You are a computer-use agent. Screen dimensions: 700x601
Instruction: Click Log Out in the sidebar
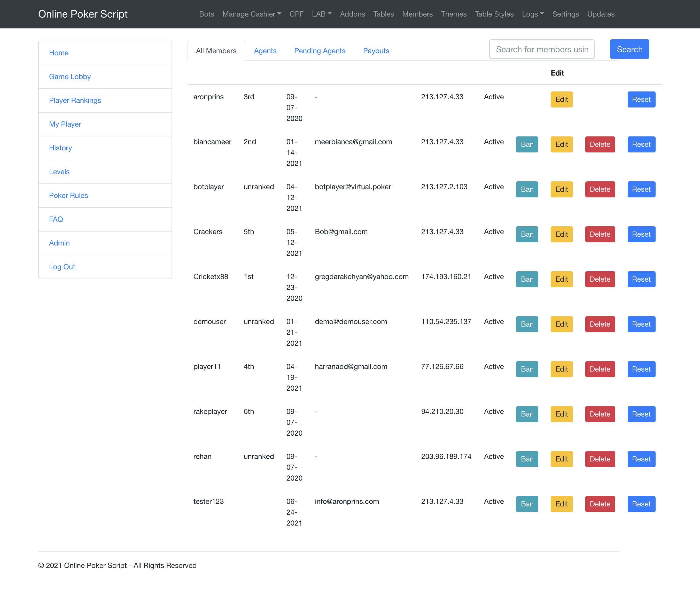click(62, 267)
